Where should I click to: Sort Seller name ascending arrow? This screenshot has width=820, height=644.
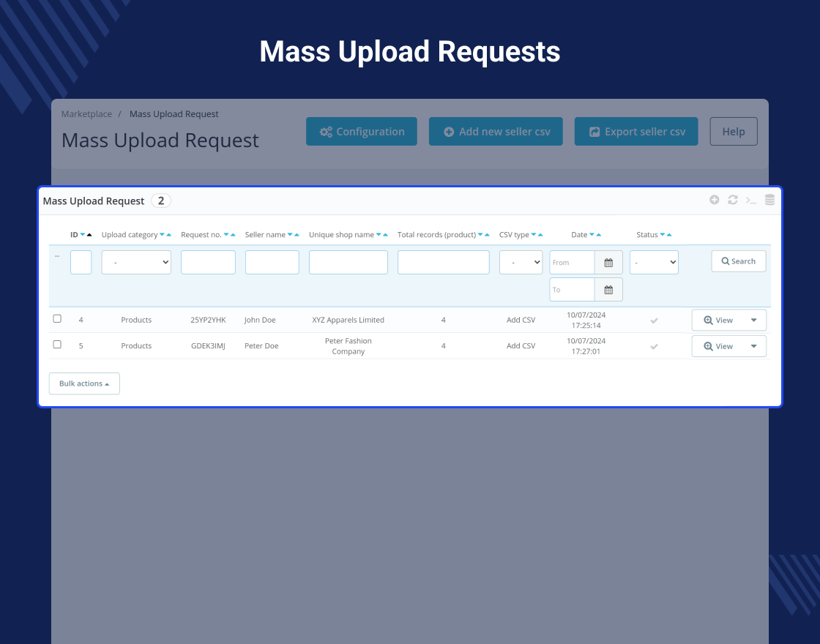click(297, 235)
